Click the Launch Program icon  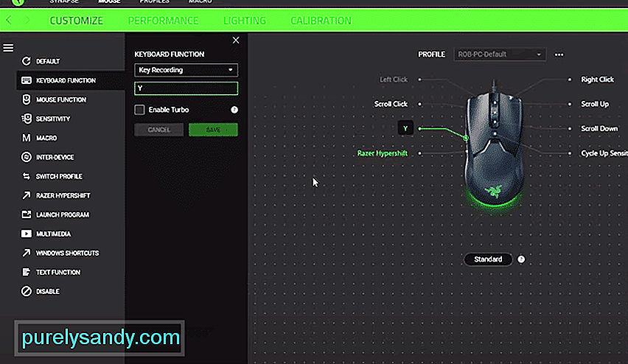pyautogui.click(x=27, y=215)
